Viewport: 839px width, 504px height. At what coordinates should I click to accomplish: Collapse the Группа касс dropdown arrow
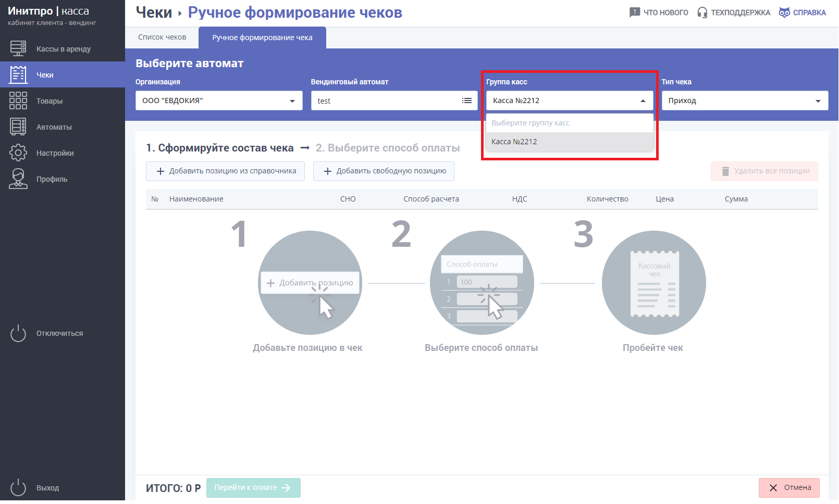643,101
